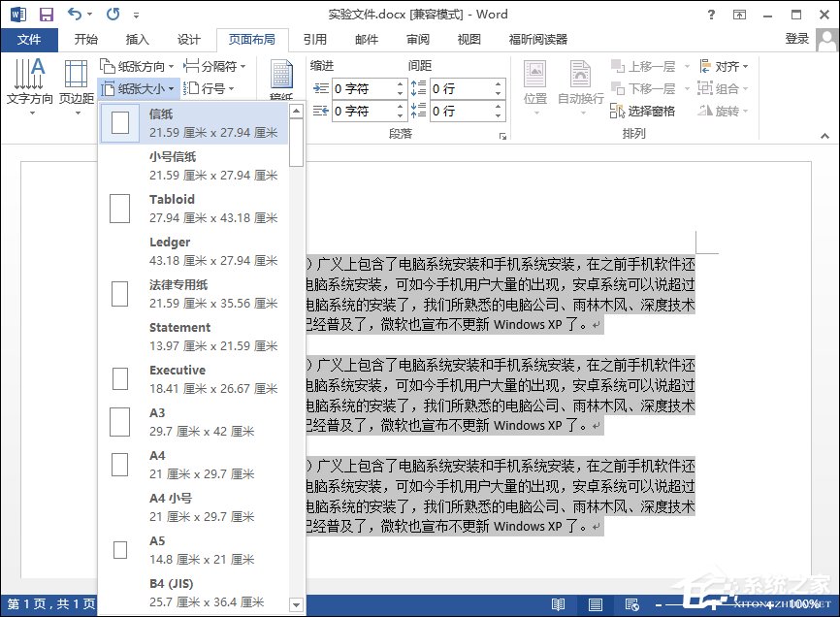This screenshot has height=617, width=840.
Task: Click the 下移一层 (Send Backward) icon
Action: (x=645, y=88)
